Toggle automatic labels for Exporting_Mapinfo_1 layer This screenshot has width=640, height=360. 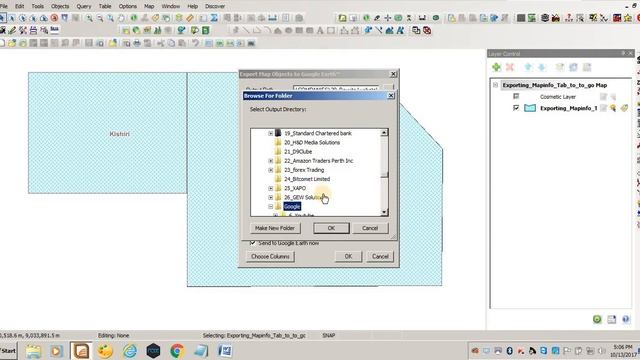624,108
